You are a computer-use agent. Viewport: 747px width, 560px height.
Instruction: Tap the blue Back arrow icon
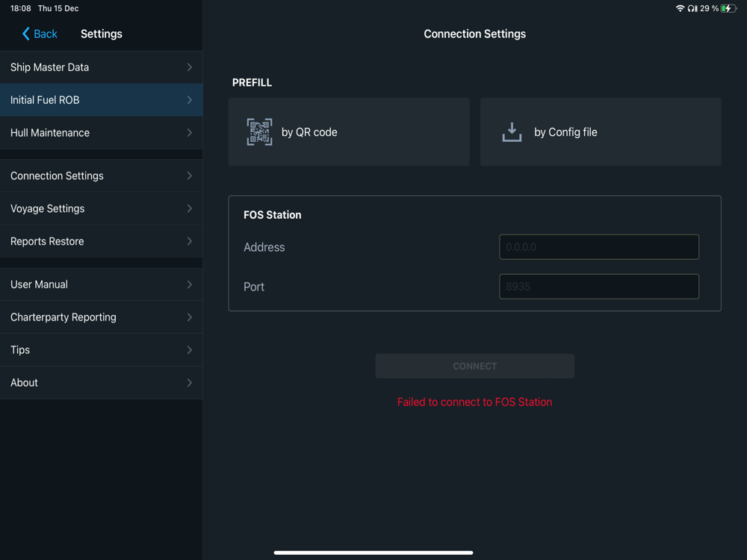click(25, 34)
